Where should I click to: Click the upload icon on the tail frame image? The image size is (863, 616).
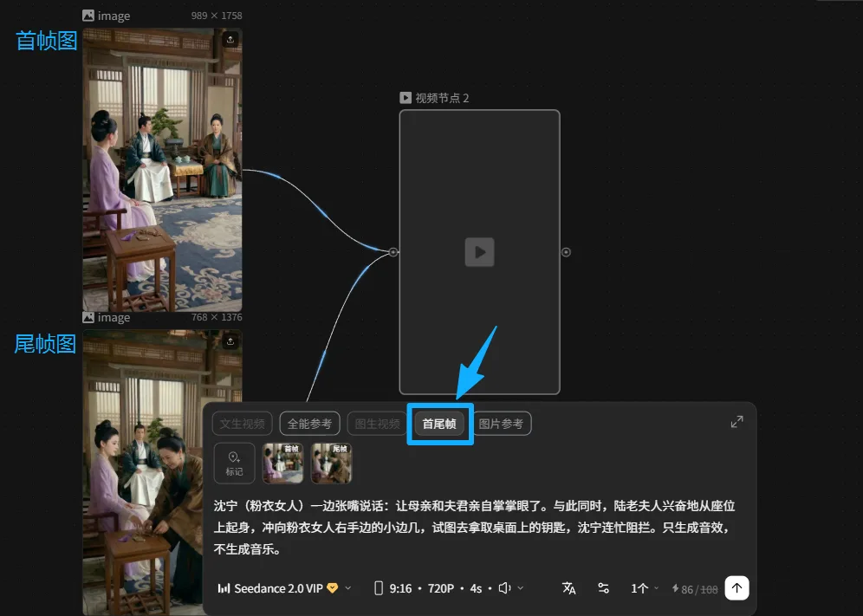click(x=230, y=341)
